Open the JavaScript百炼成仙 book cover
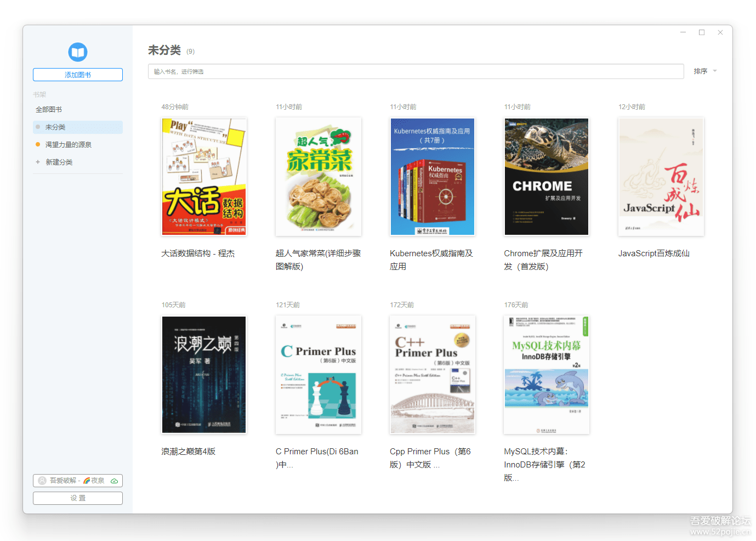Viewport: 756px width, 541px height. (x=661, y=177)
